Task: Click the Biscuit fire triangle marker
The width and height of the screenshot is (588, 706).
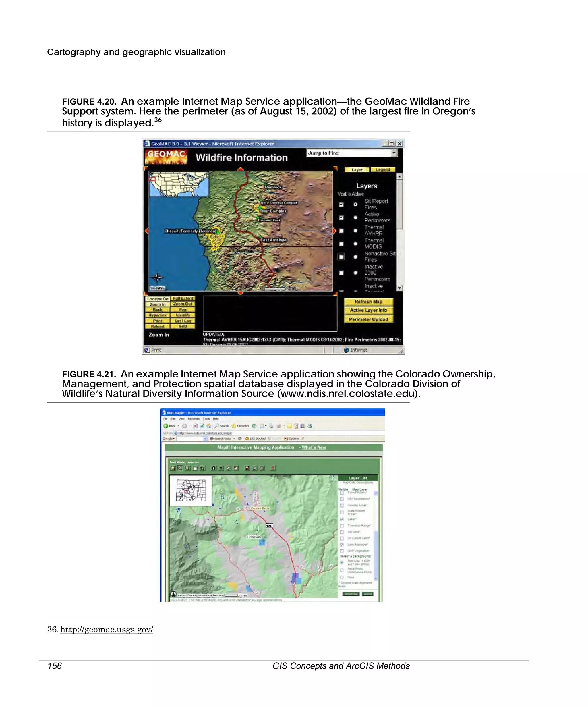Action: pyautogui.click(x=218, y=232)
